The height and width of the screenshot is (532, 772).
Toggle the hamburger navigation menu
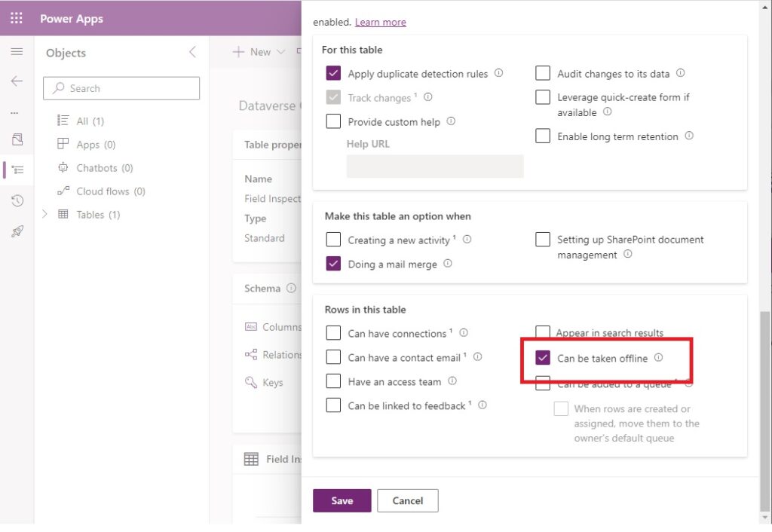[x=17, y=52]
